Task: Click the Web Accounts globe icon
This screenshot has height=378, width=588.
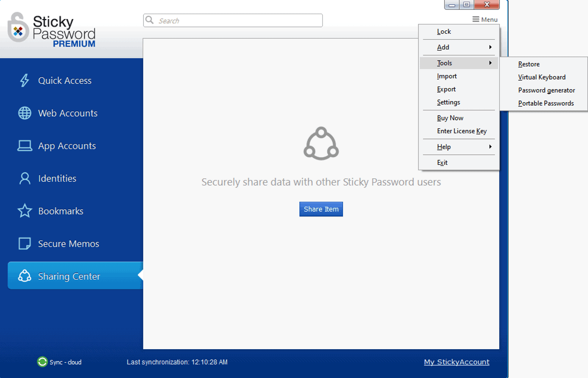Action: pos(24,113)
